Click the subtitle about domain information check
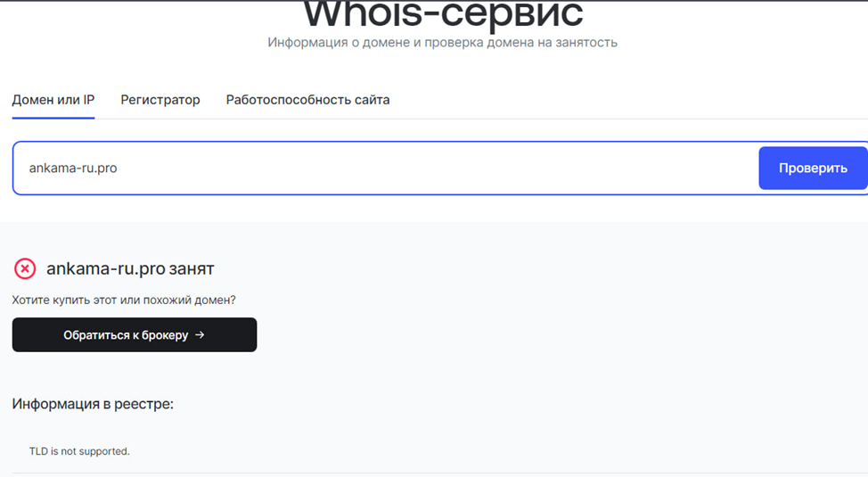The image size is (868, 477). click(442, 42)
